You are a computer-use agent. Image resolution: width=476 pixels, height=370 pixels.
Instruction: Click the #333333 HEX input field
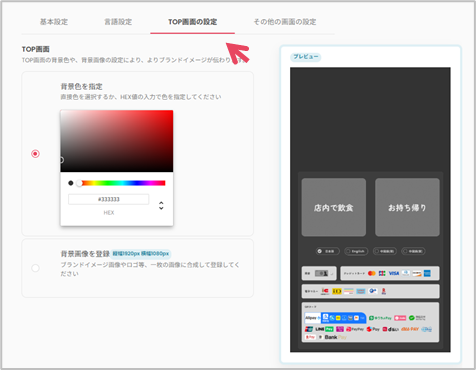(109, 199)
